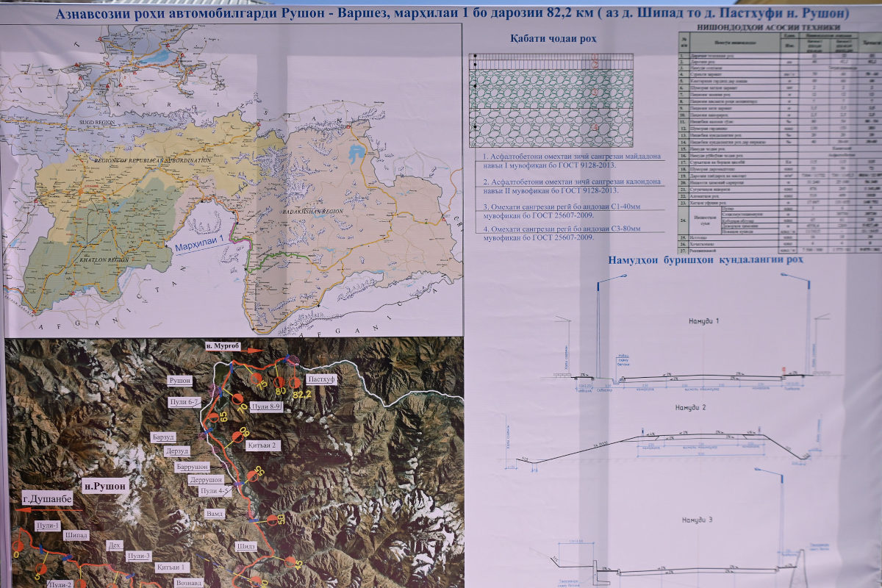
Task: Click the green Khatlon Region area
Action: (x=96, y=235)
